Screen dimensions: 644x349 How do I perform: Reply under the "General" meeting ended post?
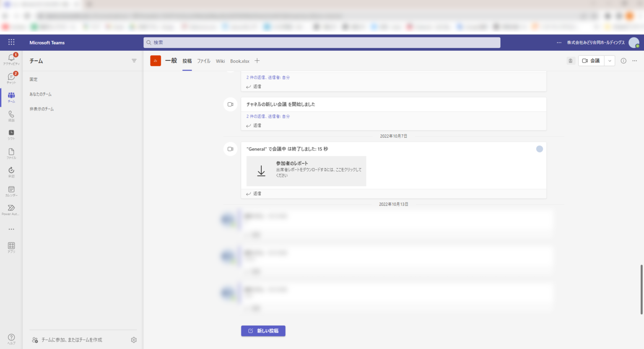(x=254, y=193)
